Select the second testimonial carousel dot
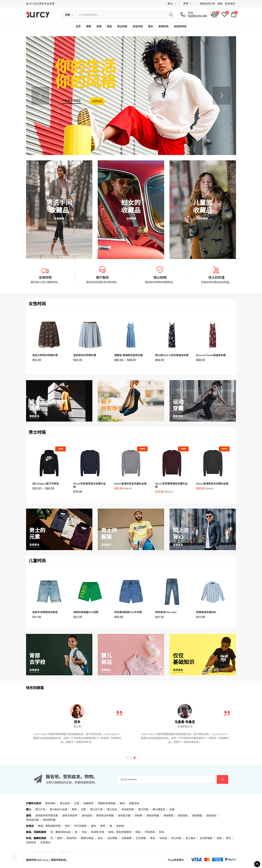Image resolution: width=262 pixels, height=868 pixels. (131, 758)
